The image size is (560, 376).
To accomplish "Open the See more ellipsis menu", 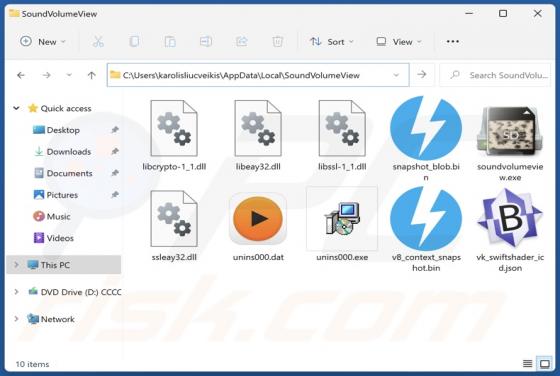I will 452,41.
